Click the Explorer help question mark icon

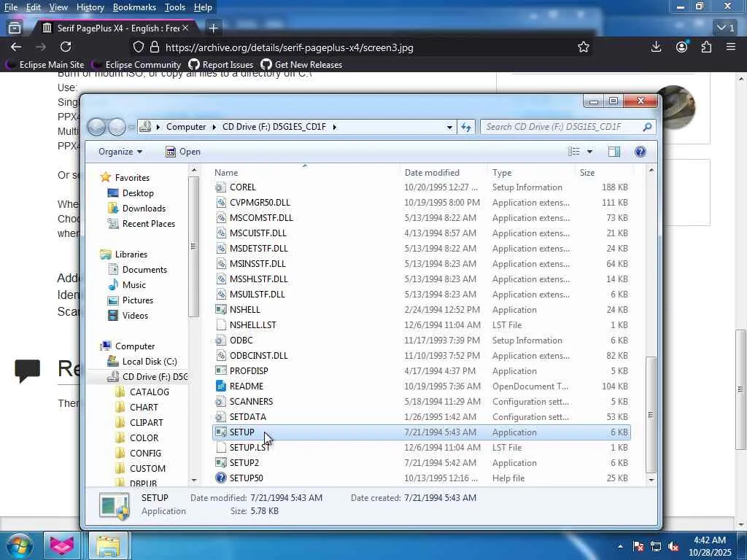click(x=640, y=152)
